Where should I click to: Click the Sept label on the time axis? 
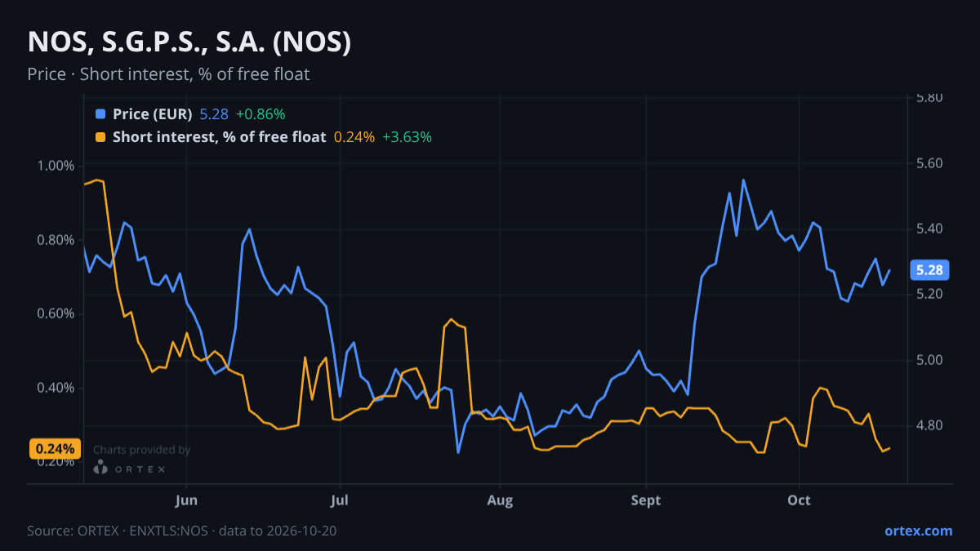(x=647, y=500)
